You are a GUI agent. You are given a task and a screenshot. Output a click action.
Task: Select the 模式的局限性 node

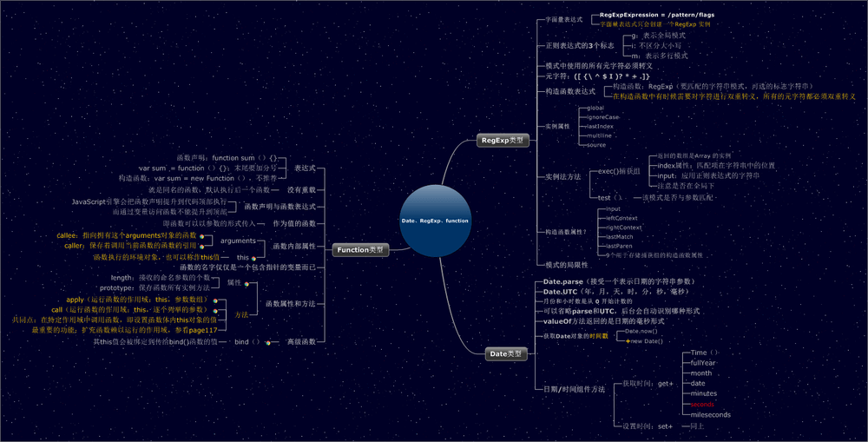point(566,266)
